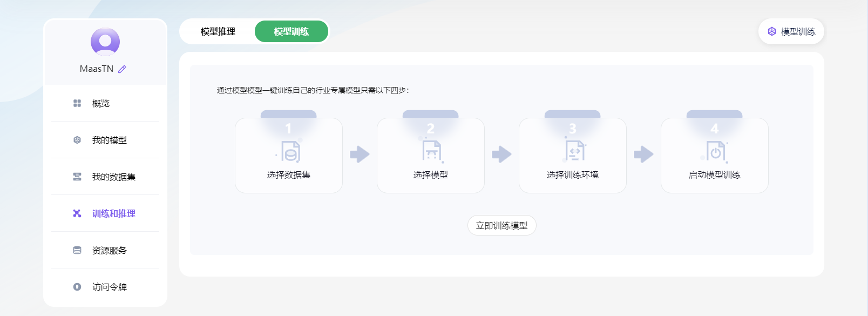868x316 pixels.
Task: Click the 模型训练 button at top right
Action: point(791,32)
